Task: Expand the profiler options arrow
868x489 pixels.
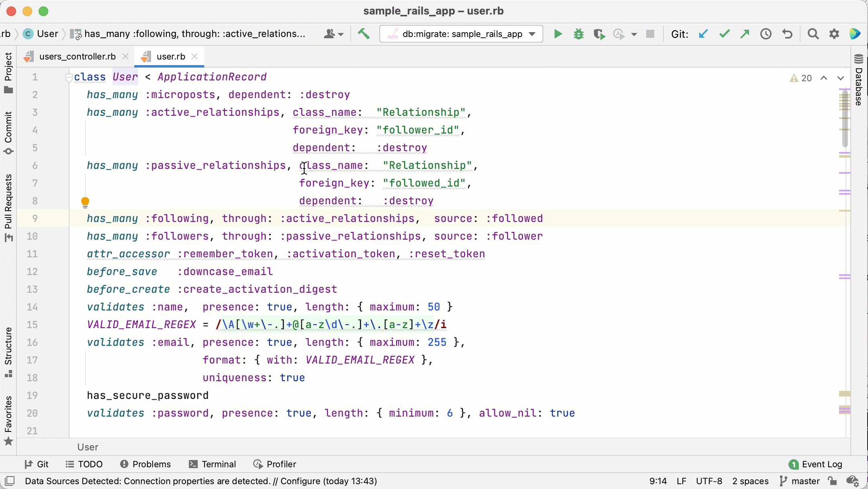Action: click(634, 35)
